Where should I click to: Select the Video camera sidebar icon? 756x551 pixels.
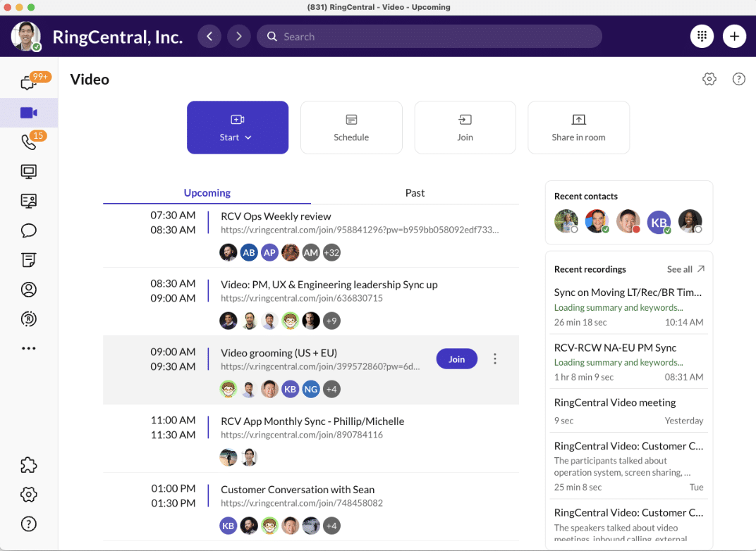(28, 113)
